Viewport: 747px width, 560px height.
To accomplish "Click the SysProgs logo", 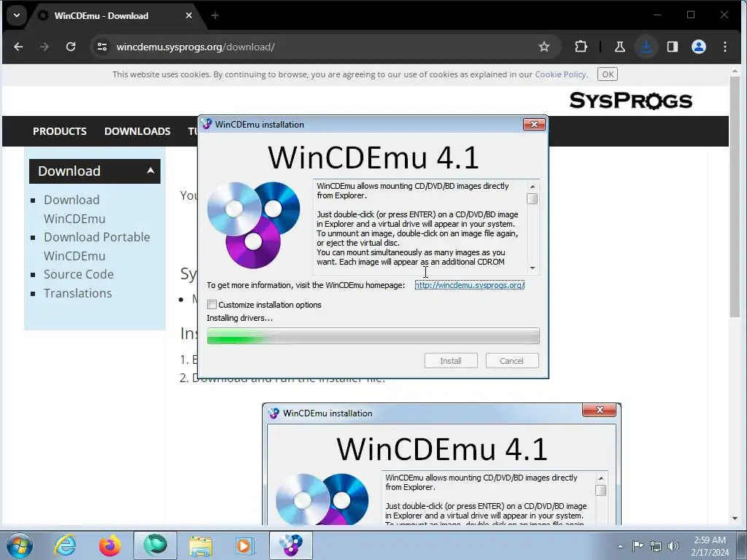I will [x=631, y=101].
